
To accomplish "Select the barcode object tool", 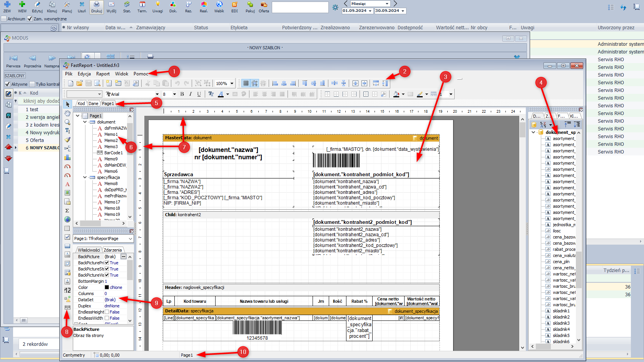I will (x=67, y=308).
